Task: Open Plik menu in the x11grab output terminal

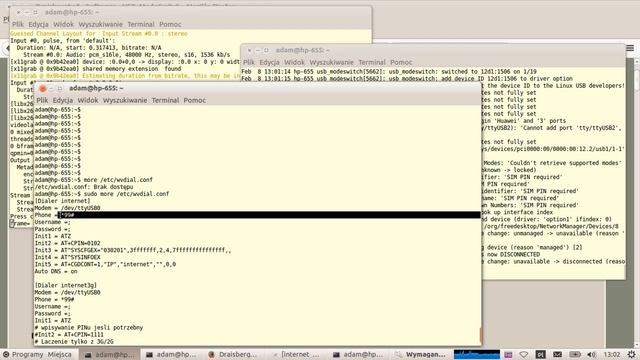Action: pyautogui.click(x=18, y=24)
